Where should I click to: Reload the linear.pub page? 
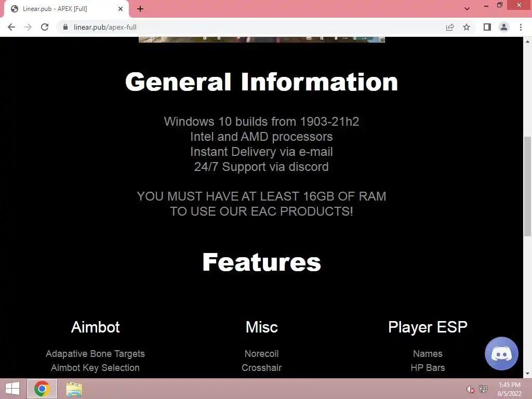click(45, 27)
